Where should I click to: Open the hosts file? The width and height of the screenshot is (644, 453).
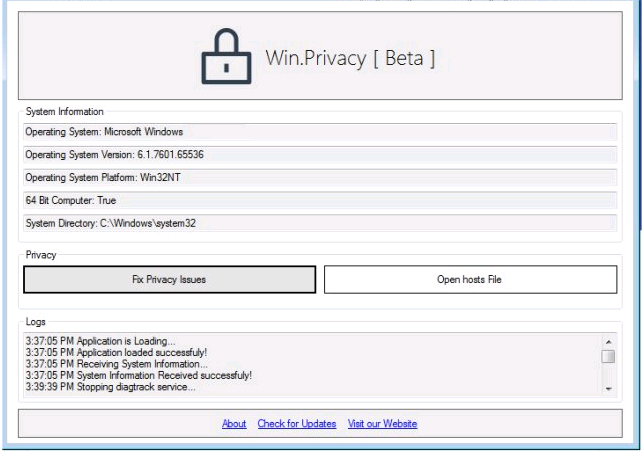(469, 279)
